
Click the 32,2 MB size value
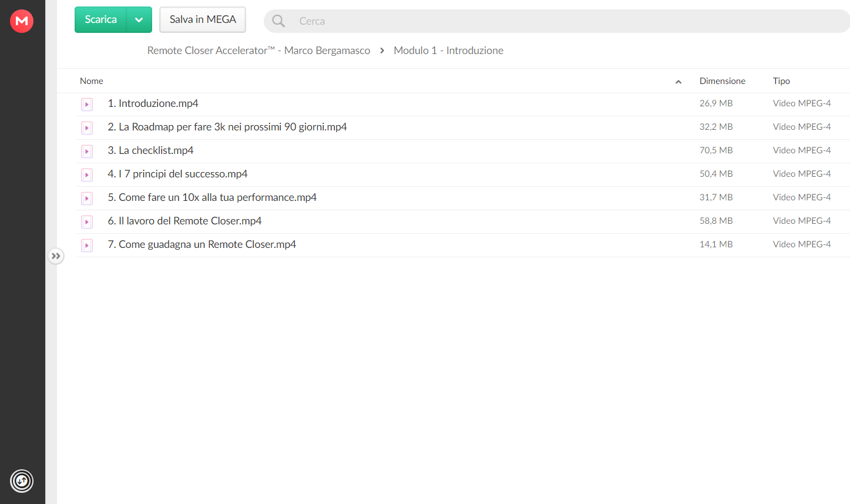(716, 127)
